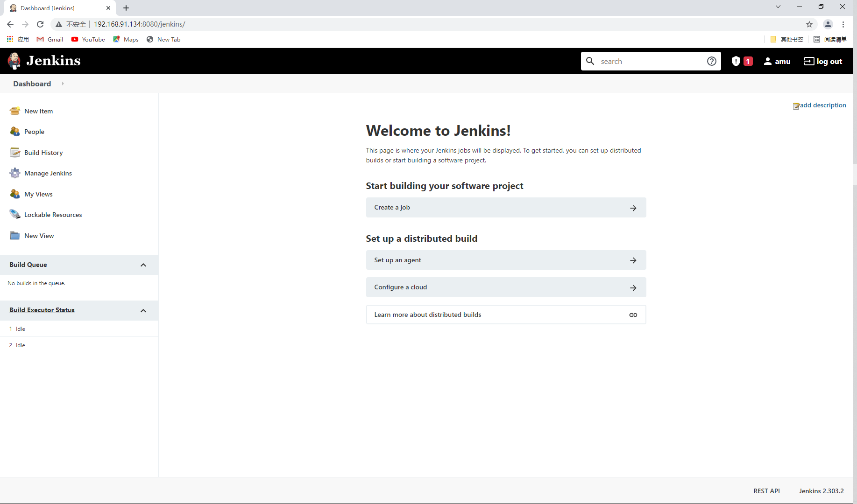The image size is (857, 504).
Task: Close the Dashboard [Jenkins] tab
Action: (x=108, y=8)
